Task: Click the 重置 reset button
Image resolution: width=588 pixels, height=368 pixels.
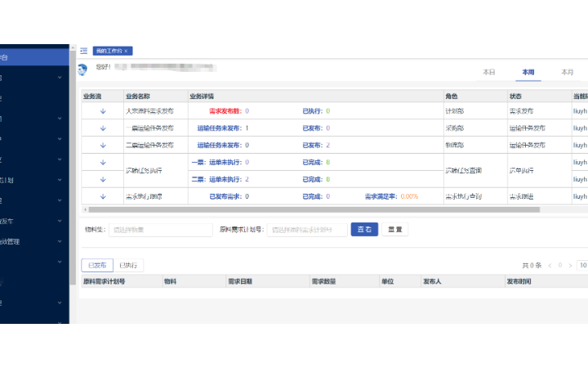Action: point(395,230)
